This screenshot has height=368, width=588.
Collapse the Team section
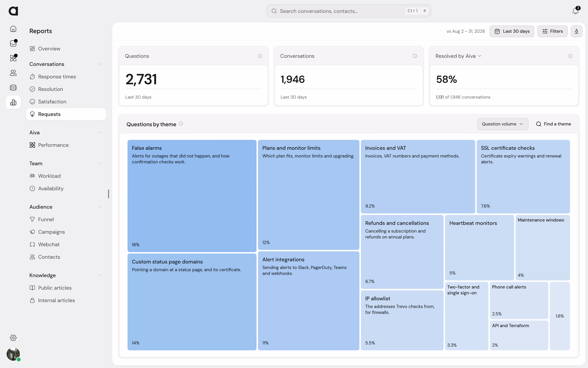100,163
